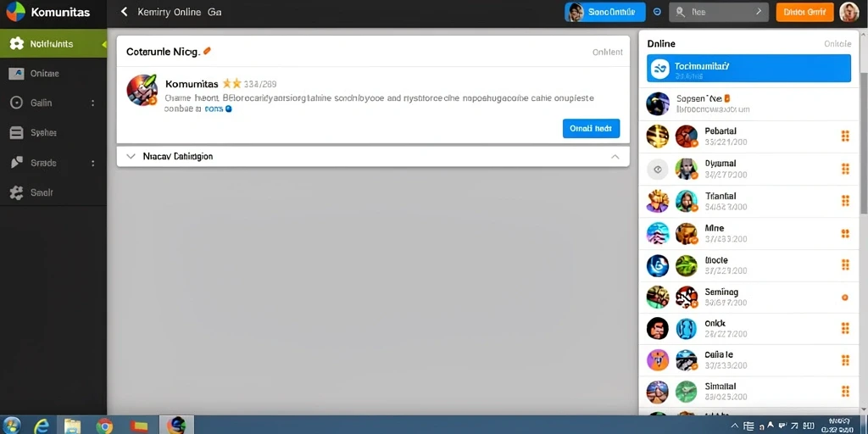Click the orange pencil edit icon

207,52
